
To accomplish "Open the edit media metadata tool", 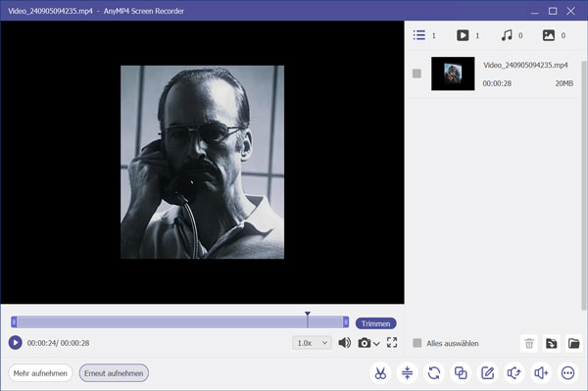I will point(487,373).
